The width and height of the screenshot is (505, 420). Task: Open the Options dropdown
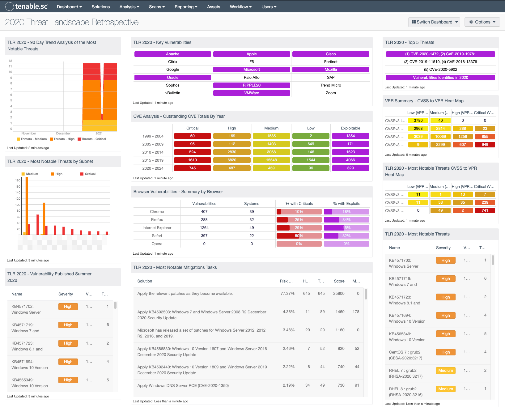(482, 22)
